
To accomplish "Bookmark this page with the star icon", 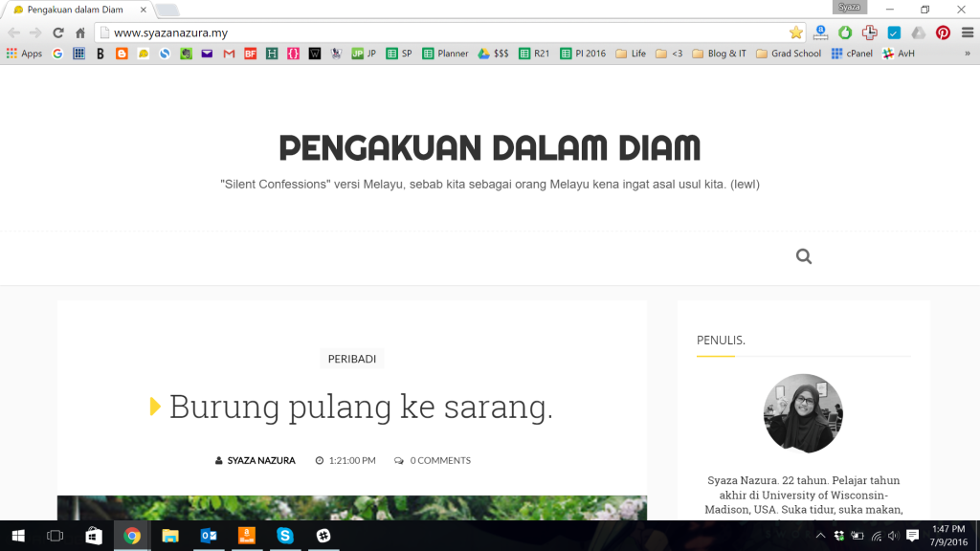I will click(x=795, y=33).
